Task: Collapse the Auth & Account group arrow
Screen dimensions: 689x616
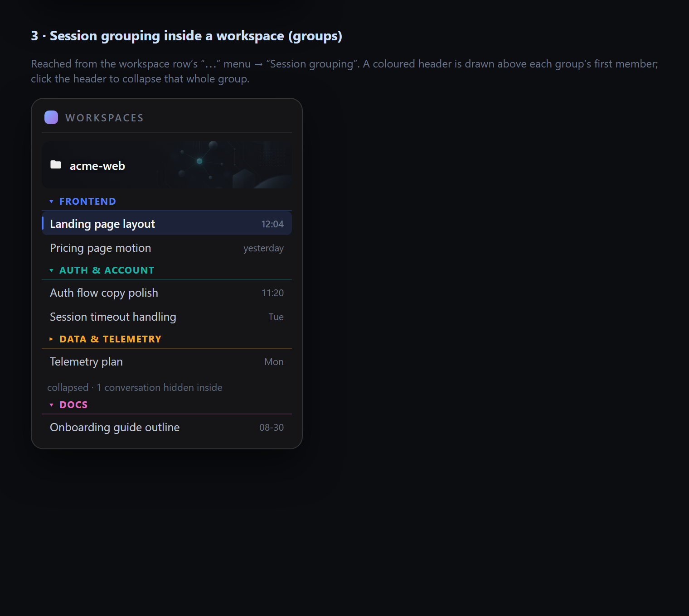Action: tap(51, 270)
